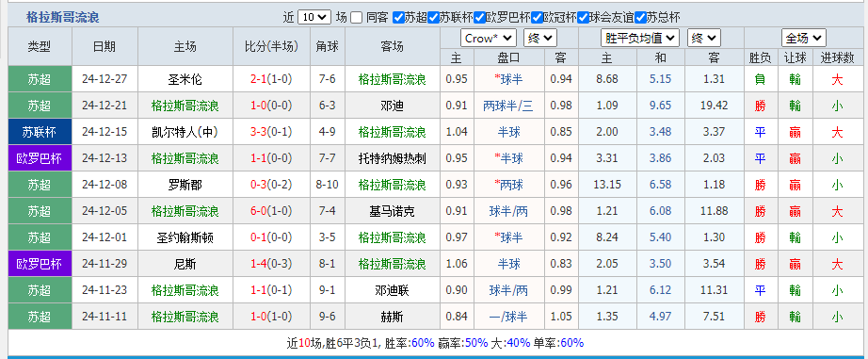Click 凯尔特人(中) home team name
The image size is (868, 359).
click(185, 132)
